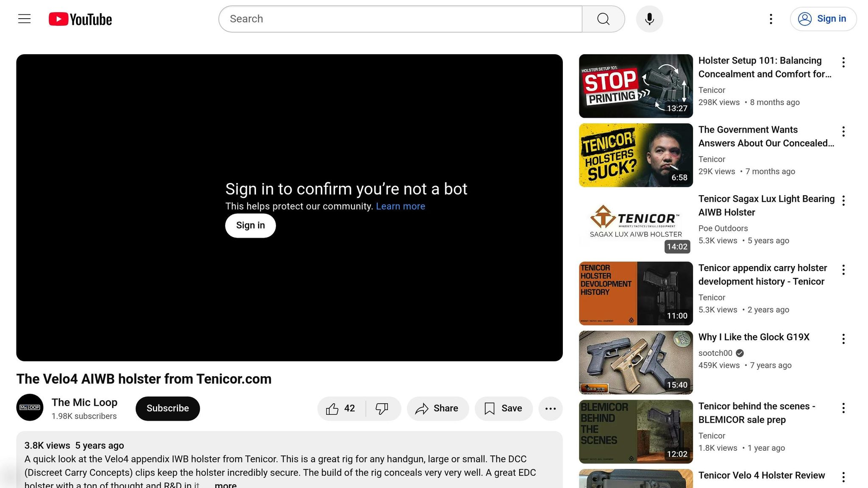Open sootch00 channel name
This screenshot has width=868, height=488.
pyautogui.click(x=715, y=353)
